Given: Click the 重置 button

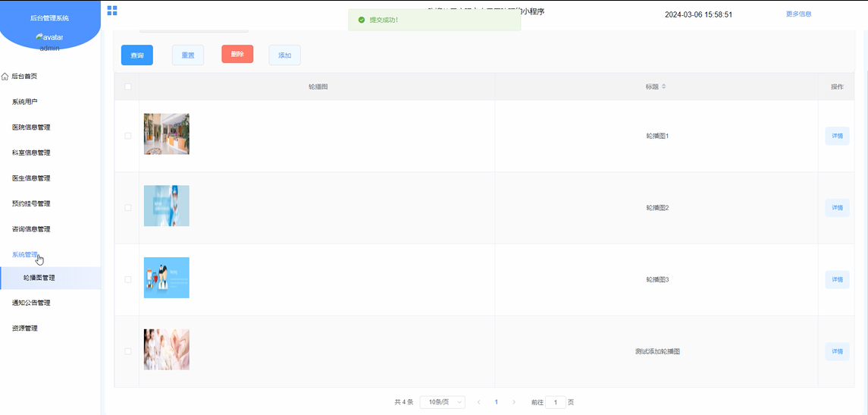Looking at the screenshot, I should pyautogui.click(x=188, y=55).
